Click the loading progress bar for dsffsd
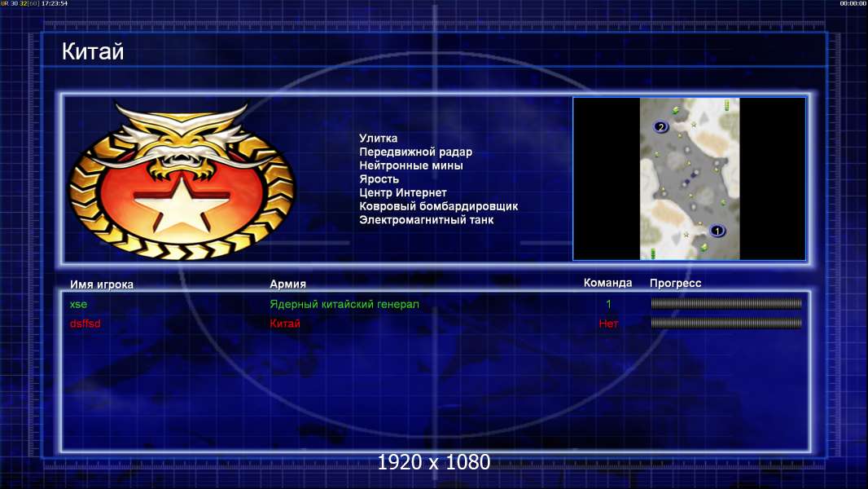 point(726,323)
